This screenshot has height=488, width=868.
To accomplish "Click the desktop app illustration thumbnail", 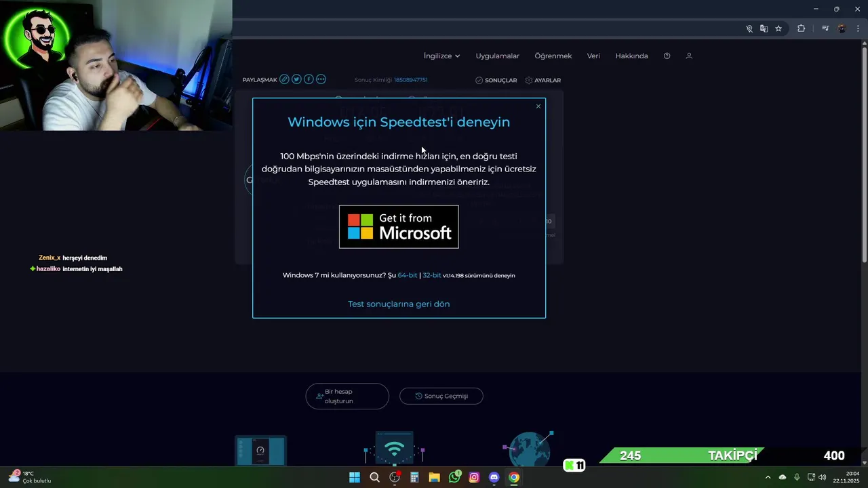I will click(260, 451).
